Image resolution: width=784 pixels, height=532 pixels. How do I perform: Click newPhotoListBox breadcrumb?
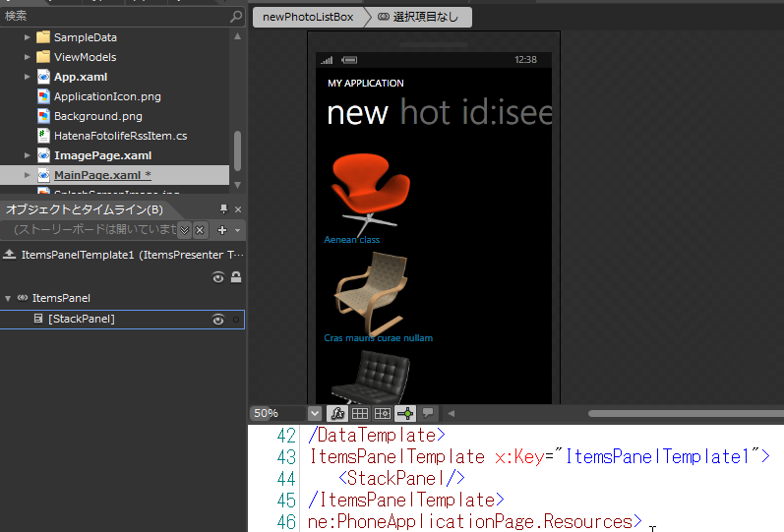pyautogui.click(x=308, y=17)
